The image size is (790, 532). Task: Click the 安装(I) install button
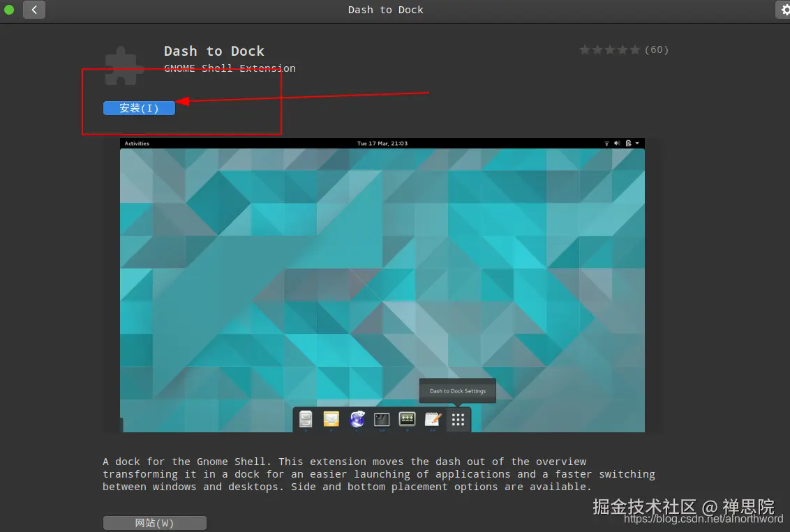139,108
